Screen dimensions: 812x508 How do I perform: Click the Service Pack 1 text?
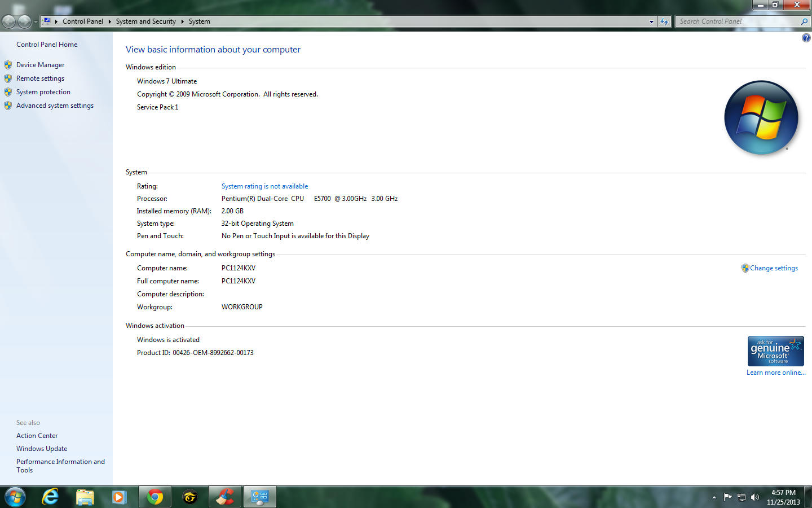click(x=157, y=107)
